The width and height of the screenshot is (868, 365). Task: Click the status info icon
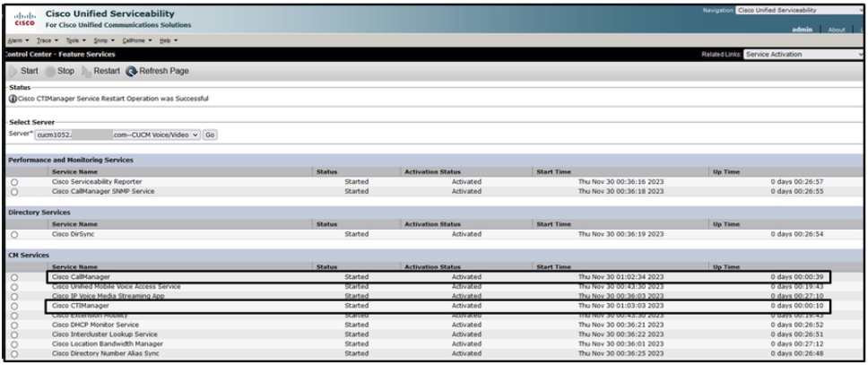tap(13, 99)
